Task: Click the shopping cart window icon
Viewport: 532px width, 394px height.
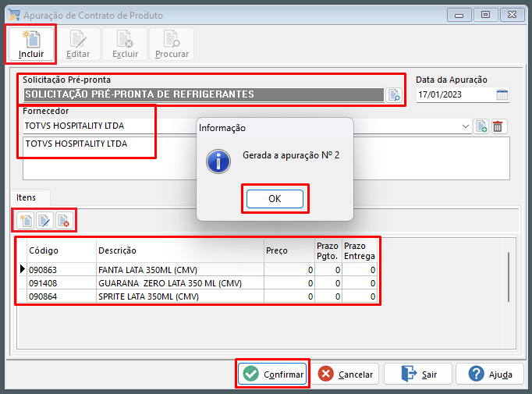Action: (x=14, y=15)
